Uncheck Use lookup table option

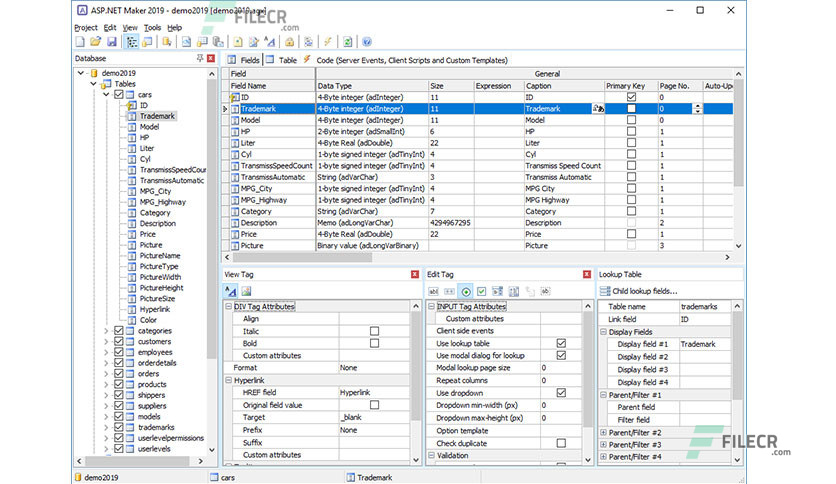[x=561, y=343]
